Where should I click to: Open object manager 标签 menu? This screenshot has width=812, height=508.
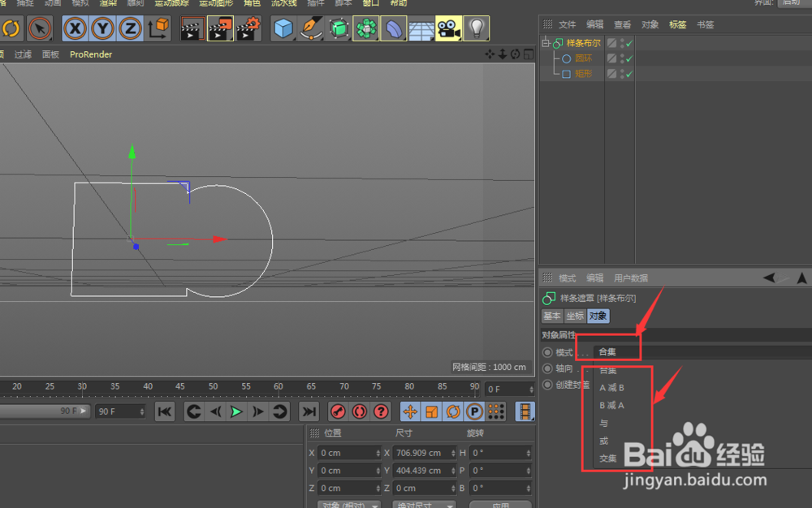coord(677,24)
